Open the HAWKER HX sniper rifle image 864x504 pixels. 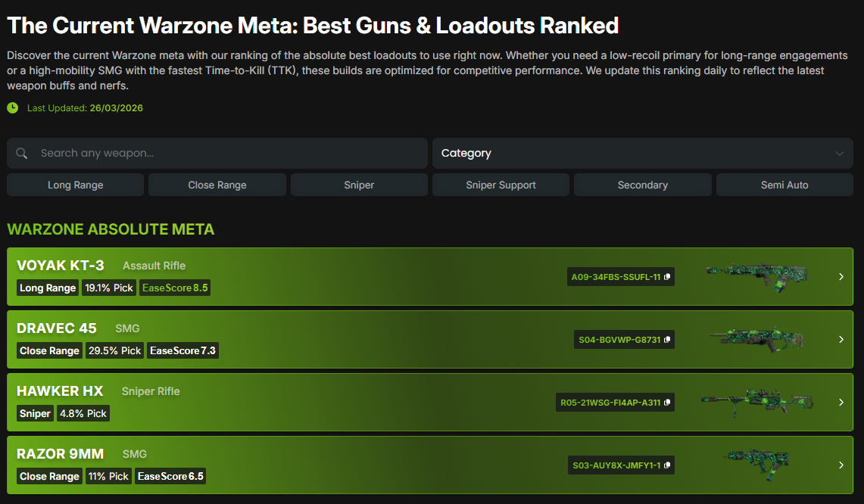pyautogui.click(x=756, y=402)
